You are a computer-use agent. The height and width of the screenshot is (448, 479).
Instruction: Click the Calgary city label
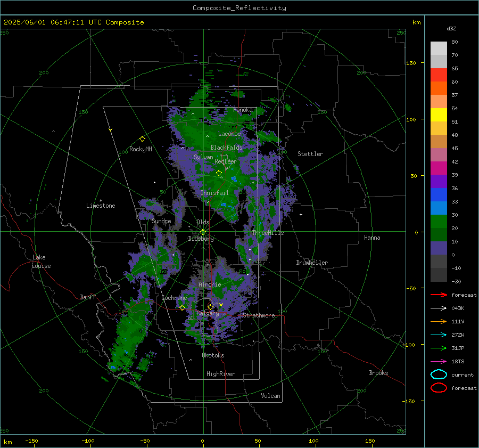pos(208,313)
